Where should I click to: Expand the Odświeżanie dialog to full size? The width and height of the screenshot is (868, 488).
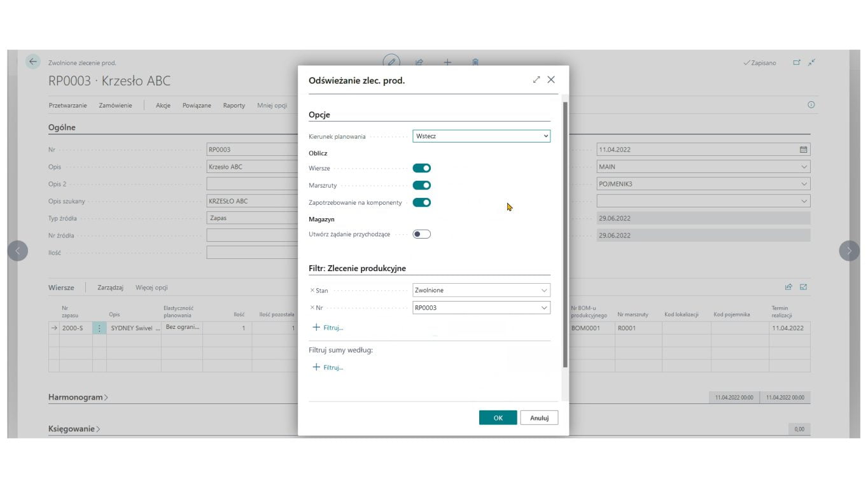[x=536, y=80]
